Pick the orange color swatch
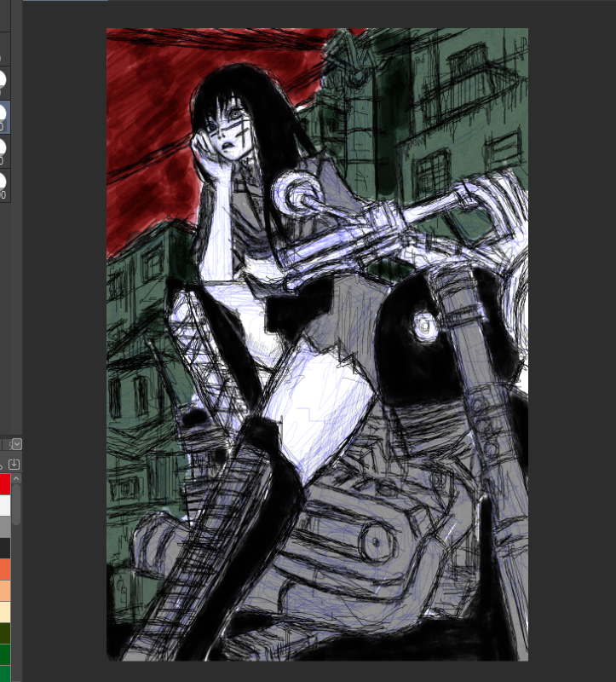The width and height of the screenshot is (616, 682). (5, 569)
